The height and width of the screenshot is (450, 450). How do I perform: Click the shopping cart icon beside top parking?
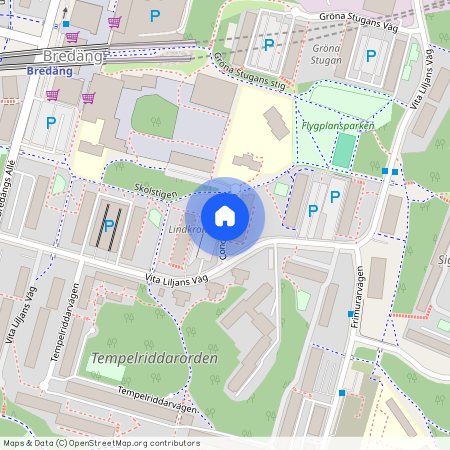coord(115,22)
